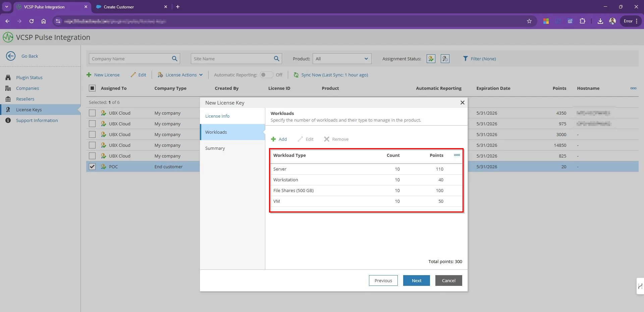Check the first UBX Cloud row checkbox

[92, 113]
